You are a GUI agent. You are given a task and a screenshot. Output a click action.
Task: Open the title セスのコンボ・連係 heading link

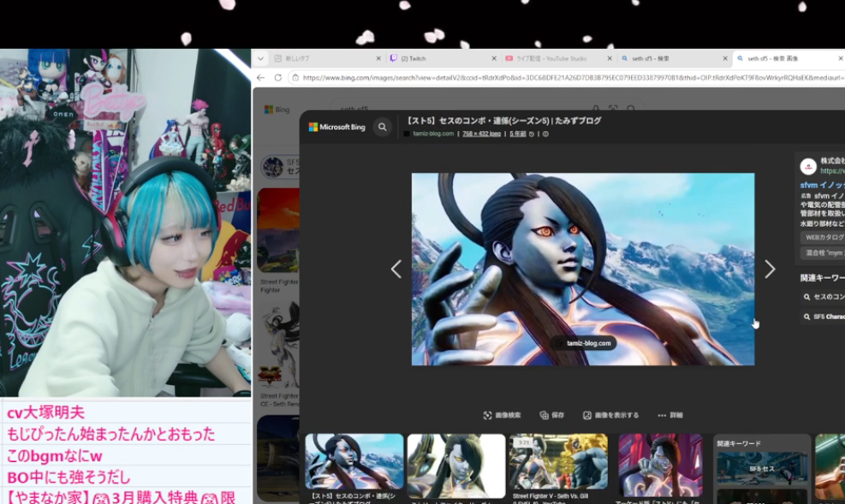(504, 121)
